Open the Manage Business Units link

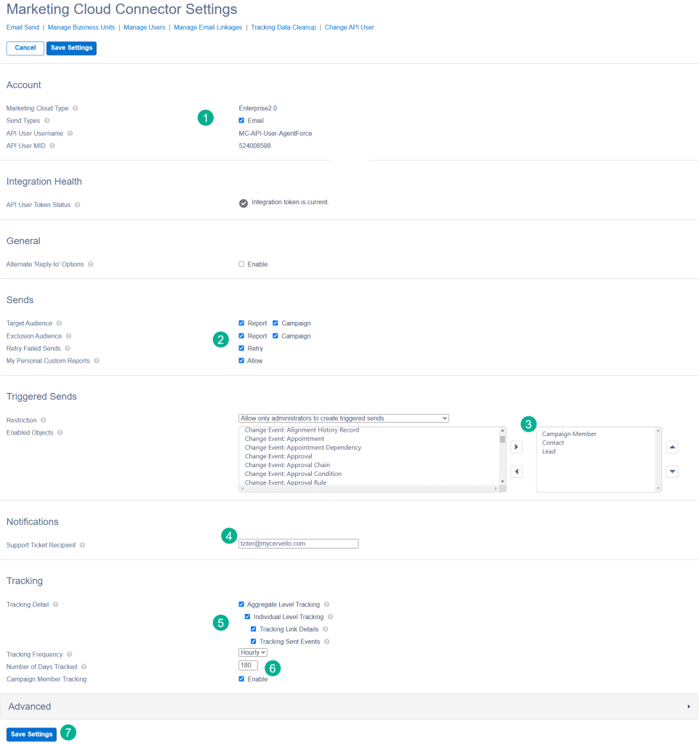click(81, 28)
